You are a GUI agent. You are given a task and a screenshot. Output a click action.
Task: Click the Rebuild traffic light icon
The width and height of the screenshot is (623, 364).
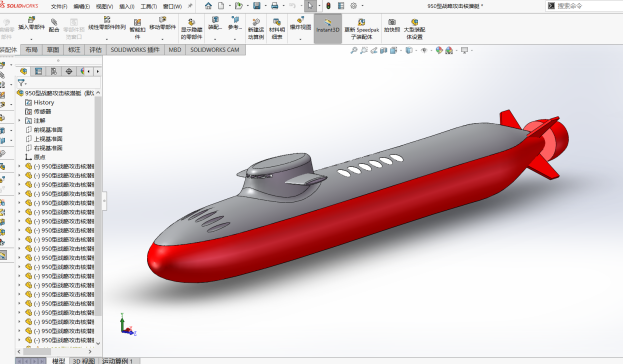(x=328, y=6)
